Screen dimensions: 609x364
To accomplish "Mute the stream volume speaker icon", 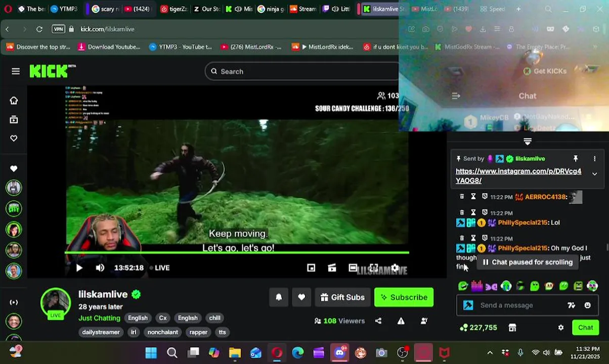I will click(x=100, y=268).
